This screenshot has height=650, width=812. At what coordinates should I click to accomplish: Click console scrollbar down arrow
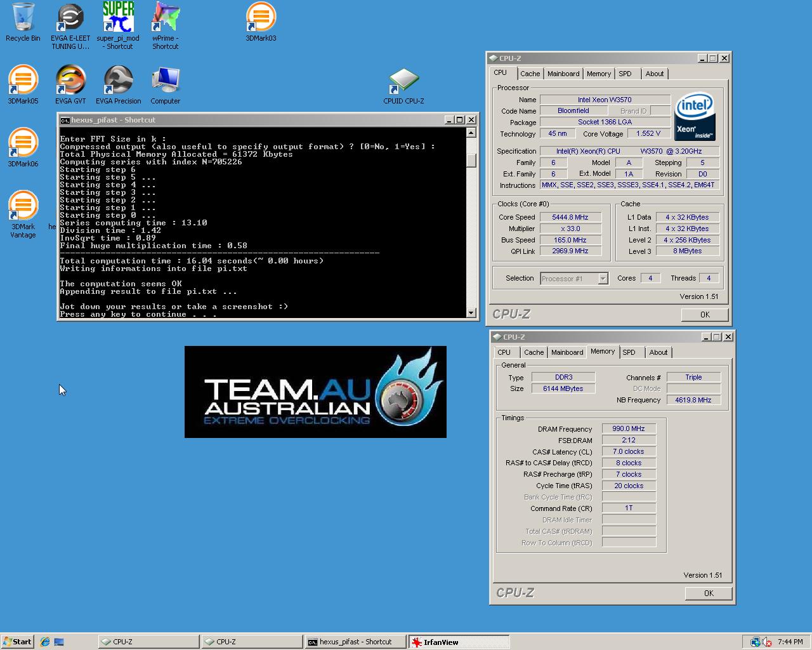point(471,312)
